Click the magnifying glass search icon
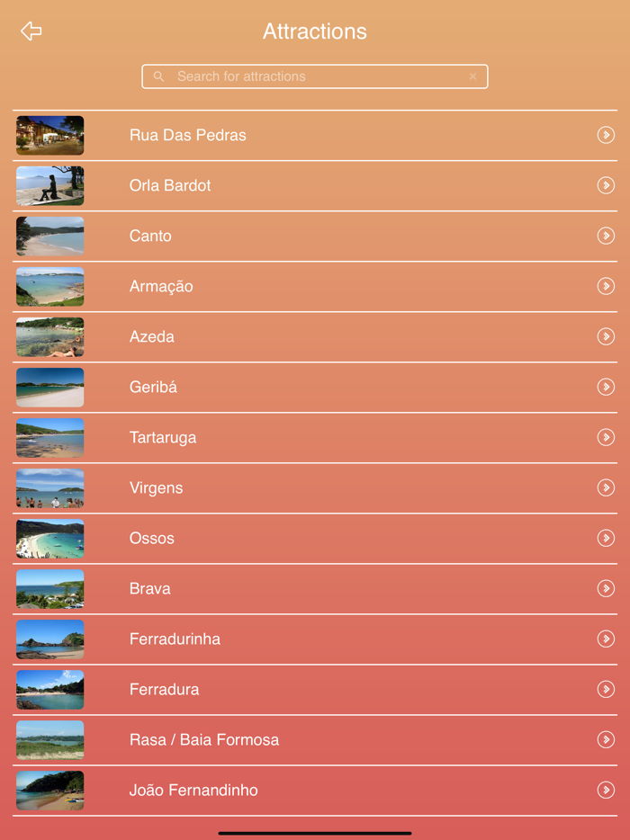Image resolution: width=630 pixels, height=840 pixels. click(158, 76)
